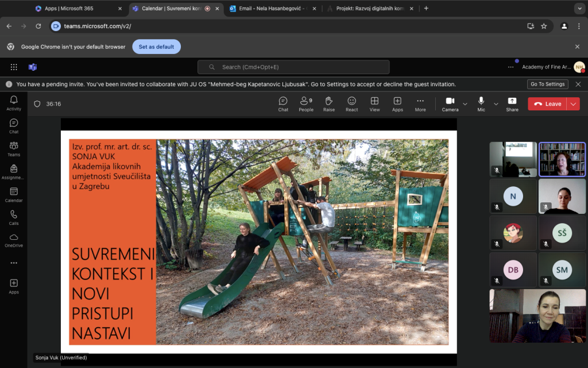Open the Leave button dropdown arrow
Screen dimensions: 588x368
coord(573,104)
